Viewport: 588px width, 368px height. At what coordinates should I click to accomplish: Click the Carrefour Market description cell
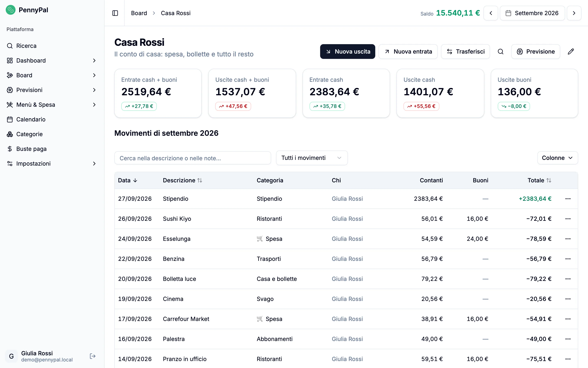tap(186, 319)
